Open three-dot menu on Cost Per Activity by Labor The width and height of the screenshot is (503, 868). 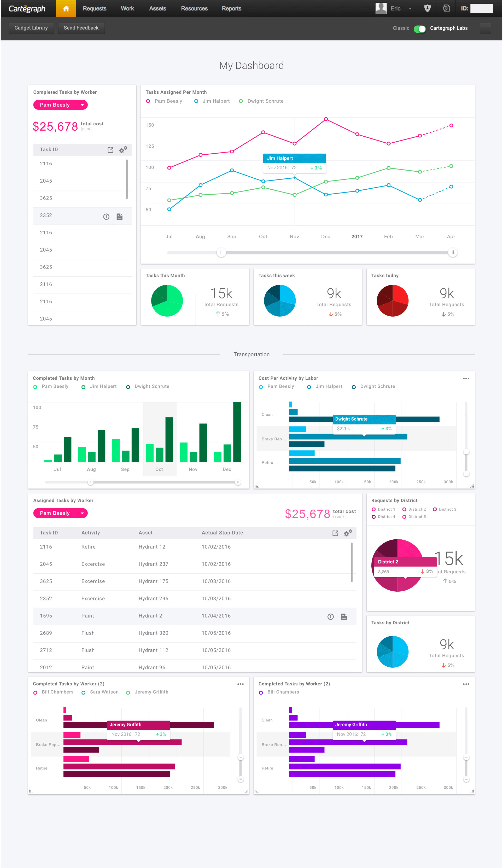pyautogui.click(x=466, y=378)
